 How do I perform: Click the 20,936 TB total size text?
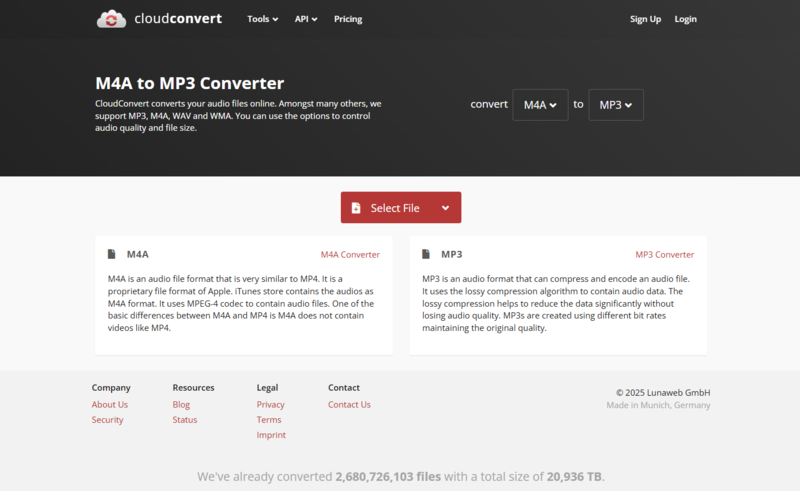click(574, 476)
